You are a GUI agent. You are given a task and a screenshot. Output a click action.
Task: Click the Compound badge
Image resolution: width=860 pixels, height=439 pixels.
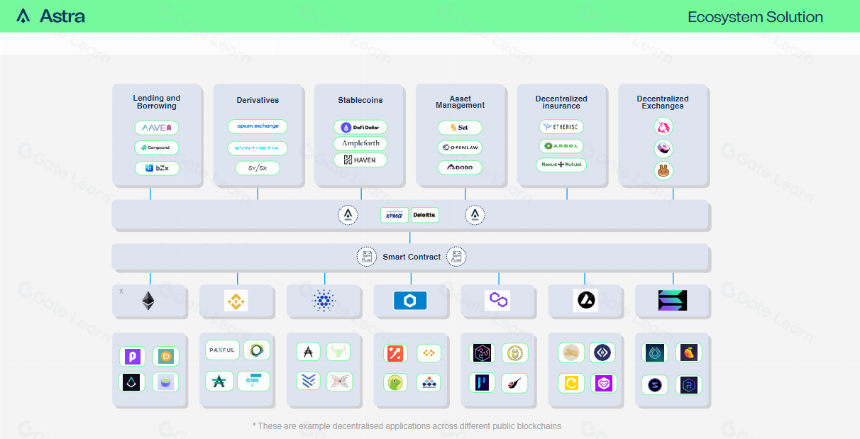[157, 148]
